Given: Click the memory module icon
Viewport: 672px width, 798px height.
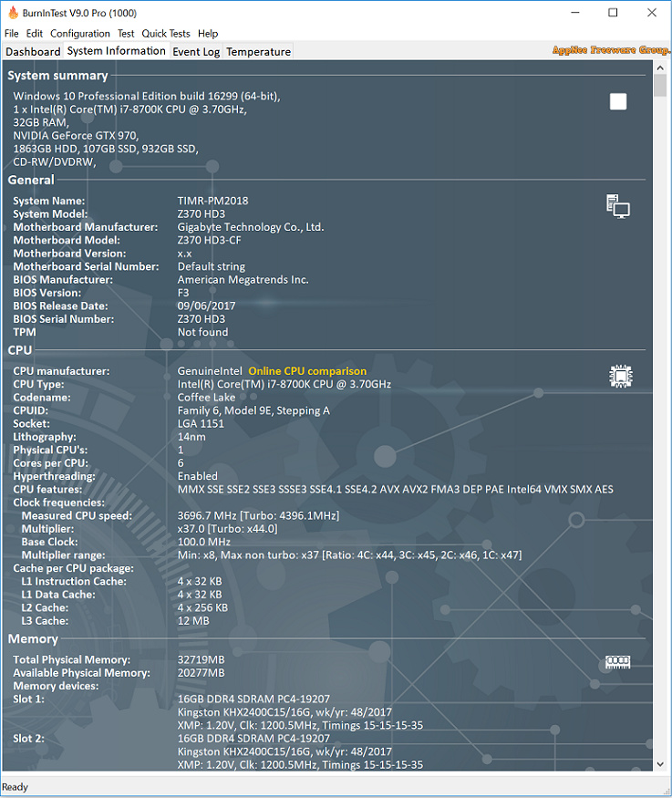Looking at the screenshot, I should (x=618, y=662).
